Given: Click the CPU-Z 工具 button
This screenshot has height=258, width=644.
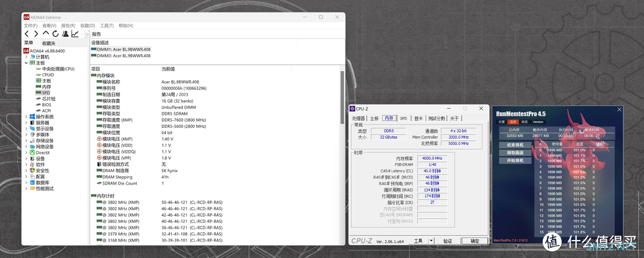Looking at the screenshot, I should (x=418, y=241).
